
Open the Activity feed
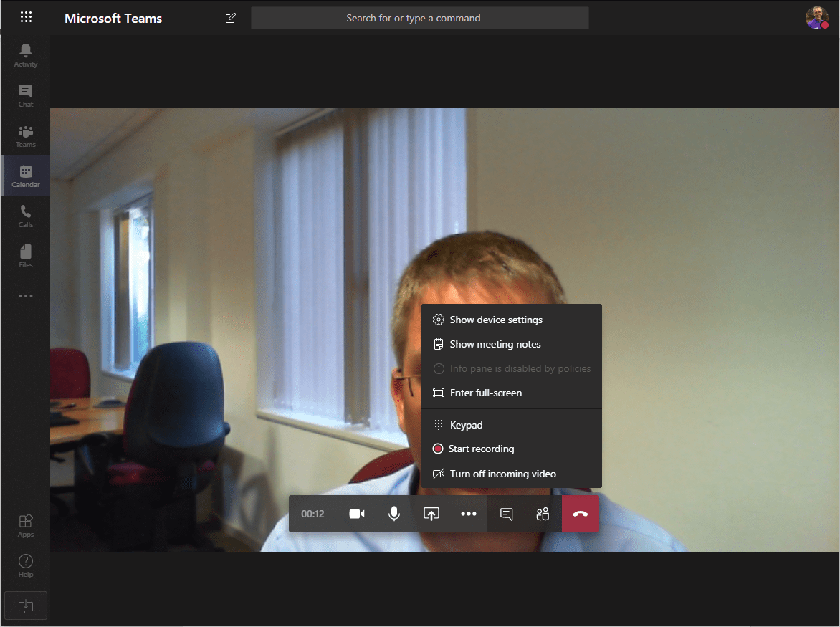(26, 56)
